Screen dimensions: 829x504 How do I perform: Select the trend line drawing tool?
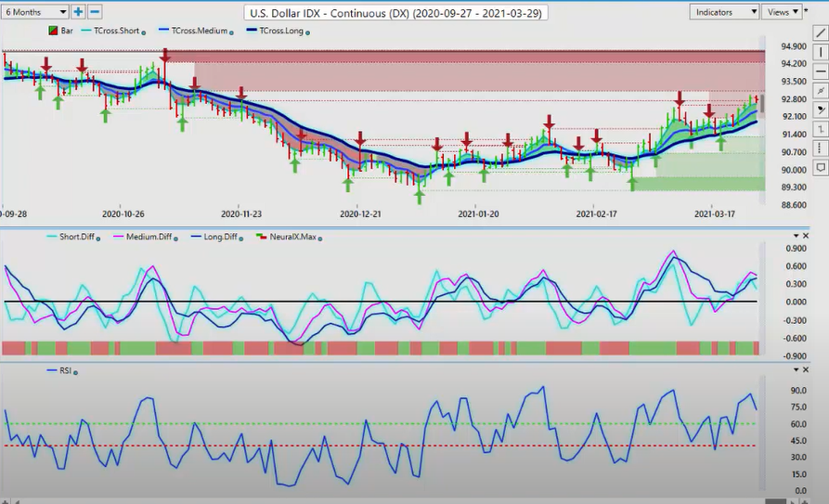(x=821, y=32)
